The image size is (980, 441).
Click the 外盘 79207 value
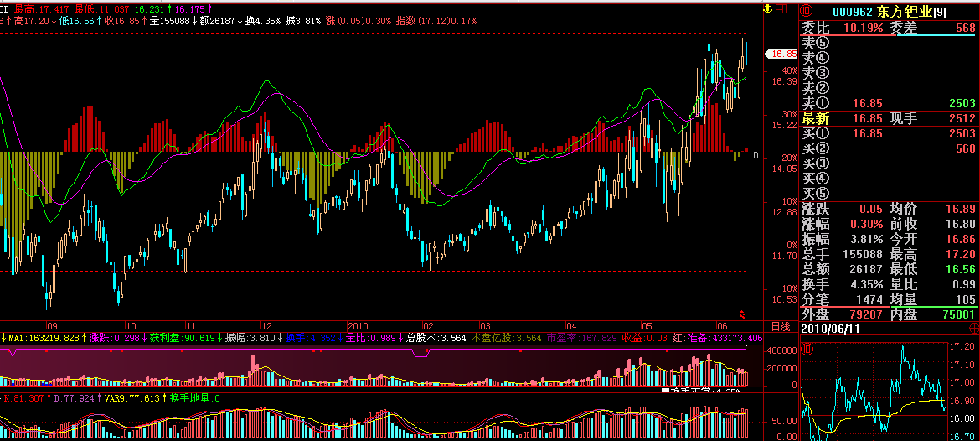pos(866,314)
